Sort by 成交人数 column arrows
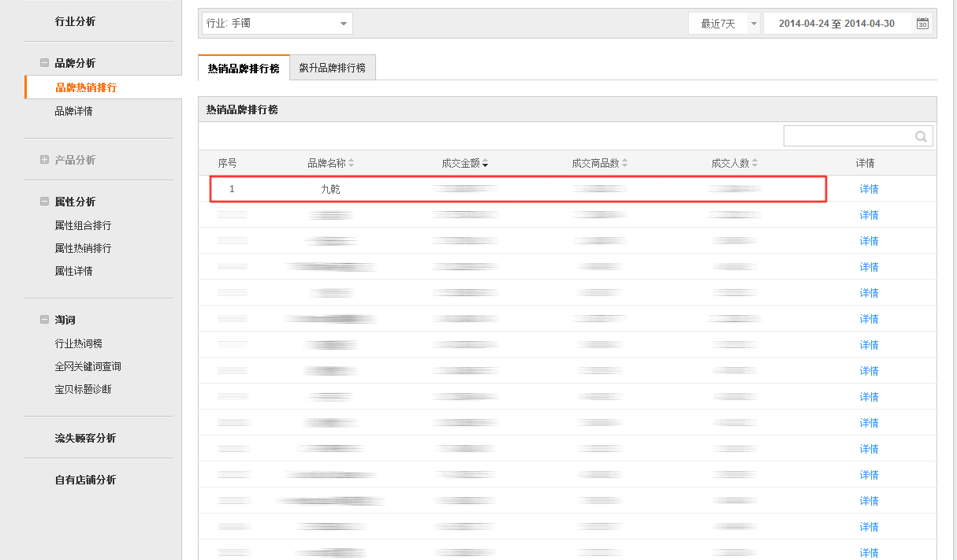The image size is (957, 560). tap(754, 164)
